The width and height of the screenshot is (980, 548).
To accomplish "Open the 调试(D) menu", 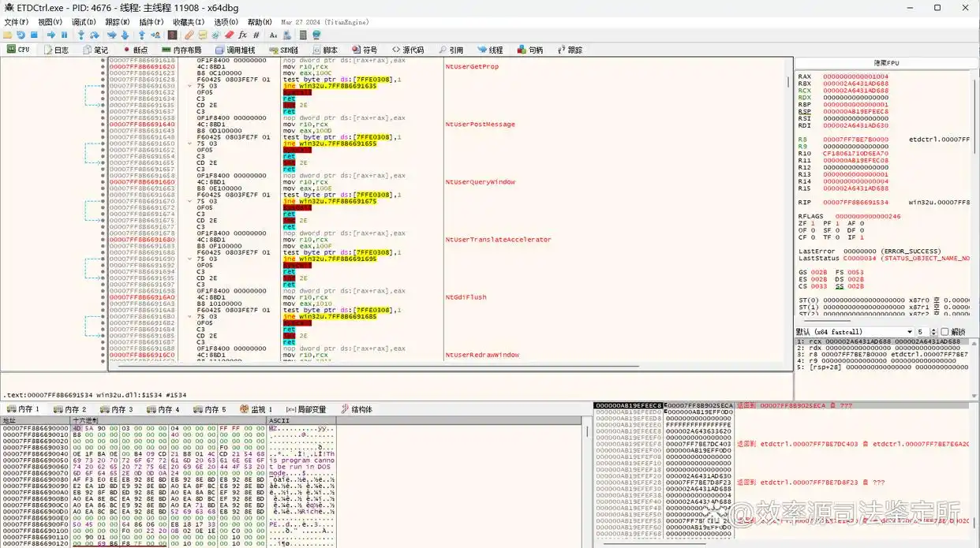I will tap(84, 22).
